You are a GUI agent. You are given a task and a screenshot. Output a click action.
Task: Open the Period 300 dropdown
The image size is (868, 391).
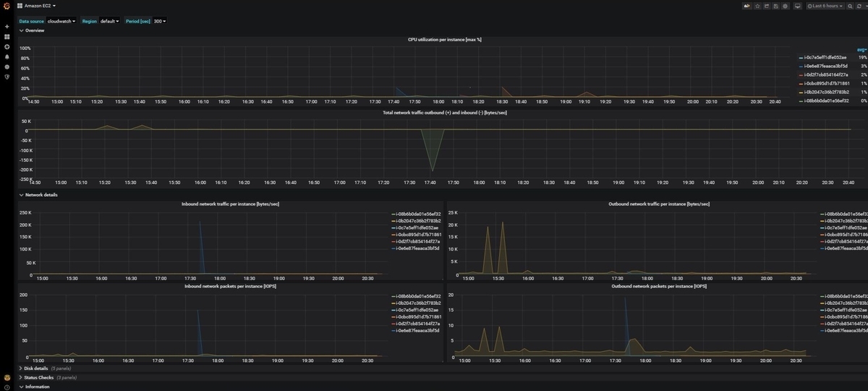(160, 21)
